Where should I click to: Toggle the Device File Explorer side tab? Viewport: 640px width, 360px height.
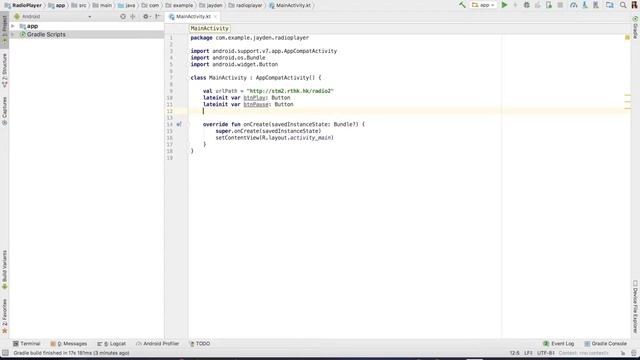[x=635, y=307]
